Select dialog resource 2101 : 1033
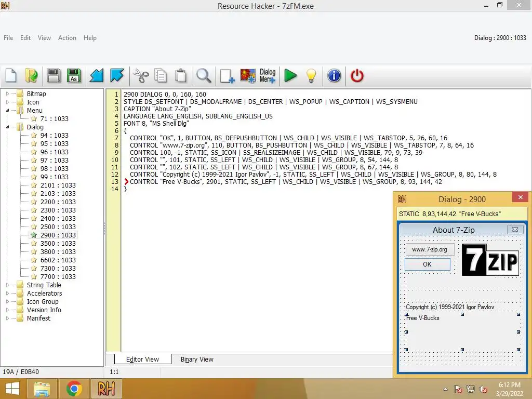Screen dimensions: 532x399 [58, 185]
